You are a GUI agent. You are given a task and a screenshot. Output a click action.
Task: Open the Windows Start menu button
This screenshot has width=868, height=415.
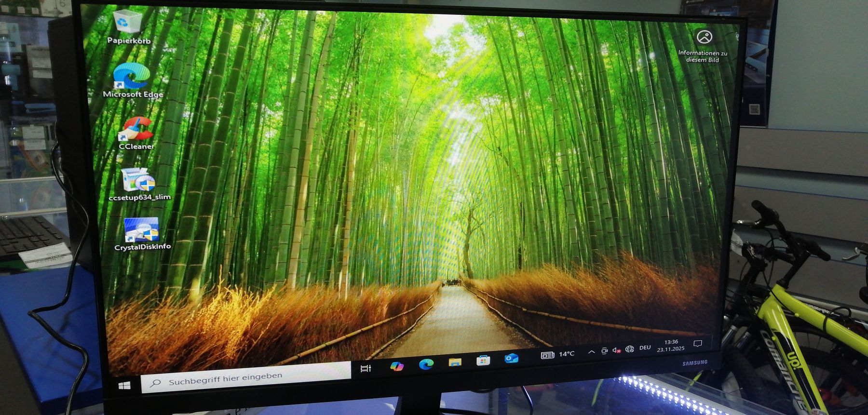pos(124,386)
